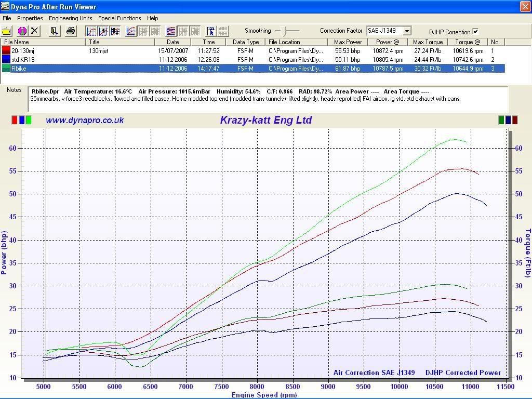The image size is (532, 399).
Task: Click the dark red torque legend swatch above the chart
Action: [x=515, y=120]
